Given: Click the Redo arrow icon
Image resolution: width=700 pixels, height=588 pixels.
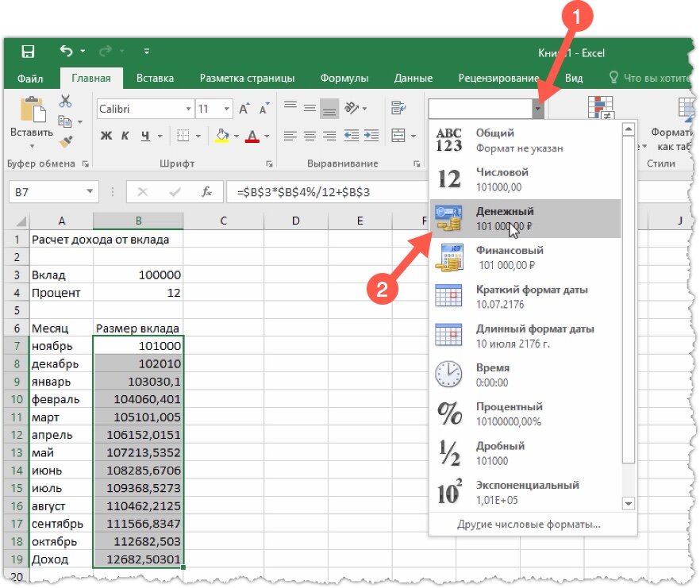Looking at the screenshot, I should [x=106, y=52].
